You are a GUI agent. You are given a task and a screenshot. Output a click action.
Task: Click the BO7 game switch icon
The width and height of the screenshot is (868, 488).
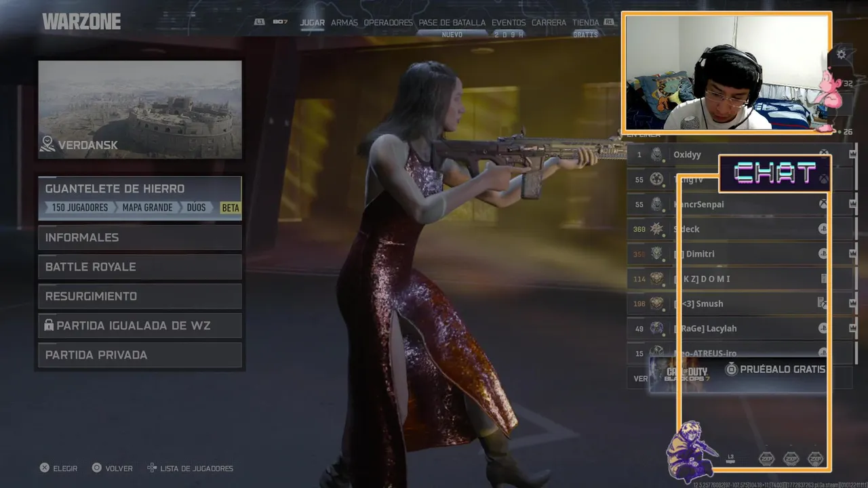[x=280, y=22]
